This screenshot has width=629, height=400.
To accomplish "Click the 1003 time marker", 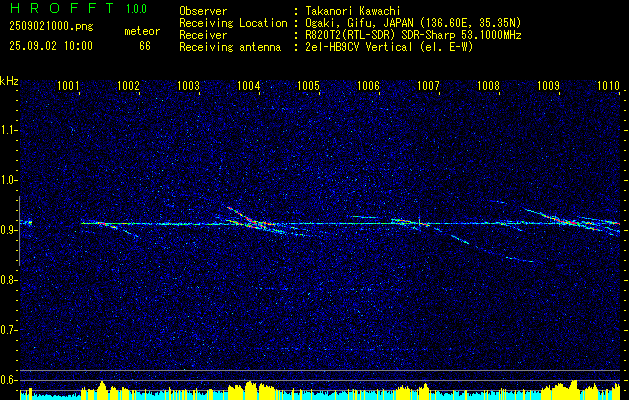I will click(x=189, y=86).
